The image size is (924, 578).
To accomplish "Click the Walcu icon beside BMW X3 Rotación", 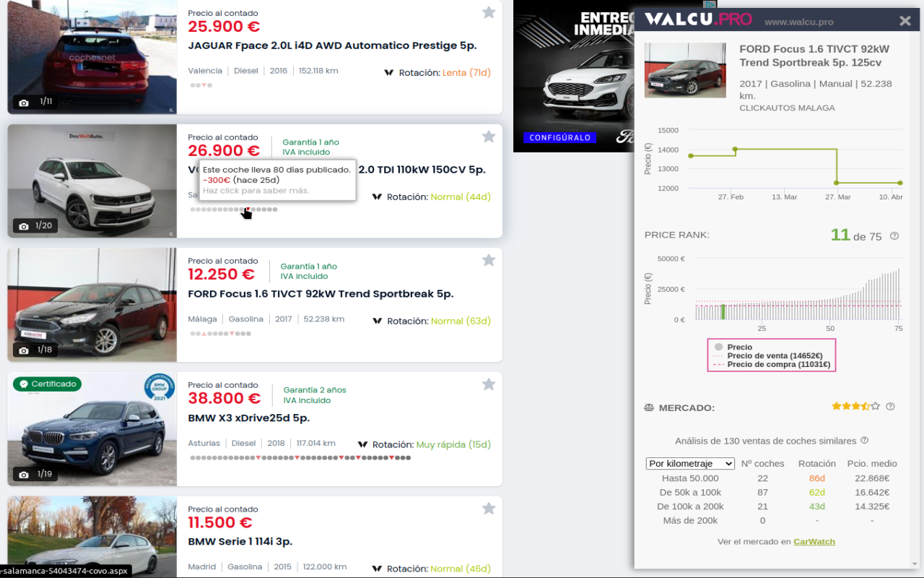I will (x=362, y=445).
